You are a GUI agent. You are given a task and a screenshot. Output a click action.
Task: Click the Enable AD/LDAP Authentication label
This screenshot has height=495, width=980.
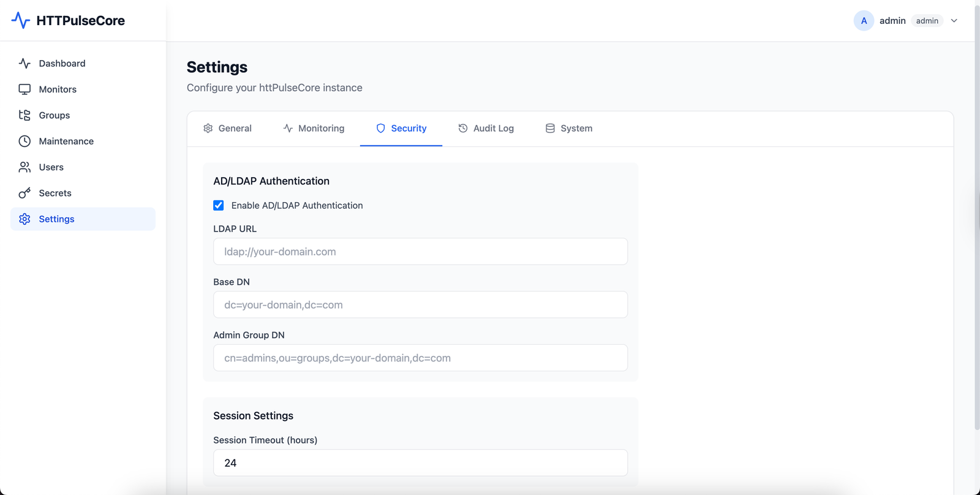pyautogui.click(x=297, y=206)
